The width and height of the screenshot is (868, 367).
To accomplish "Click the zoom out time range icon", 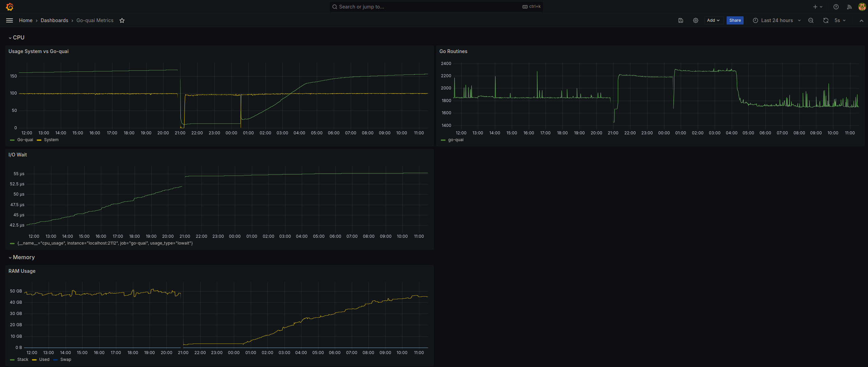I will tap(811, 20).
